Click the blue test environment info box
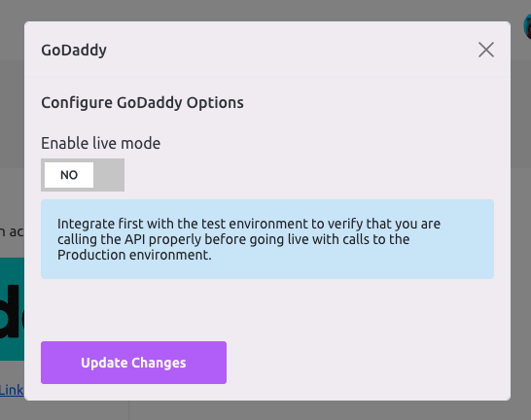Image resolution: width=531 pixels, height=420 pixels. coord(267,239)
